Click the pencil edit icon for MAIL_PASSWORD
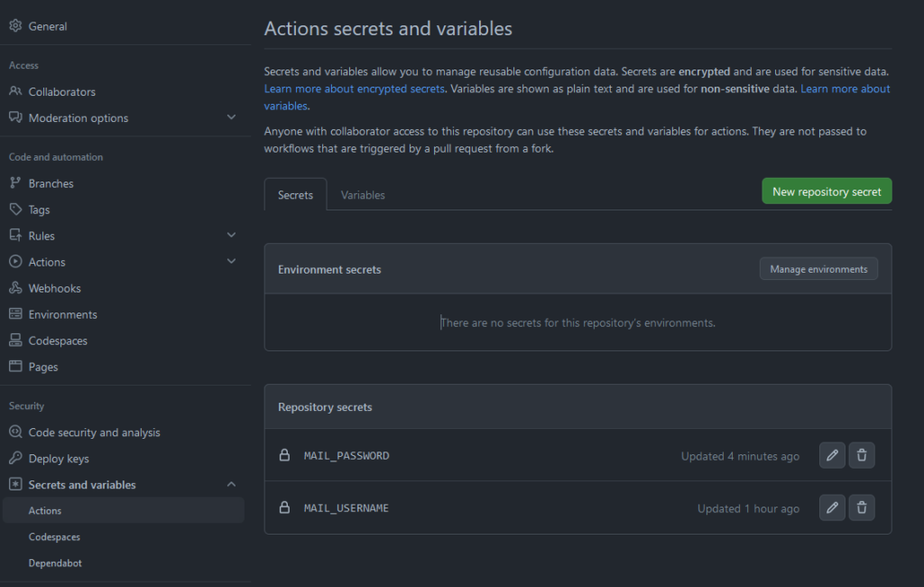924x587 pixels. (832, 456)
